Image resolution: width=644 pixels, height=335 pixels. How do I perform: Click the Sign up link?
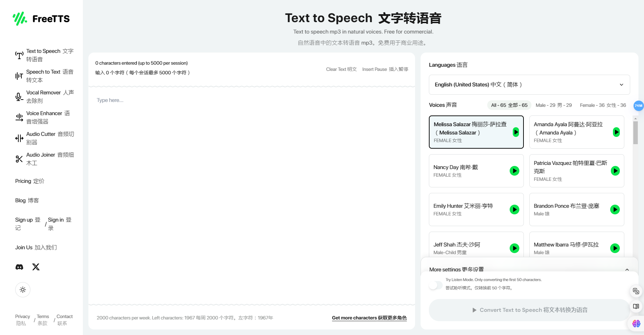pos(28,224)
